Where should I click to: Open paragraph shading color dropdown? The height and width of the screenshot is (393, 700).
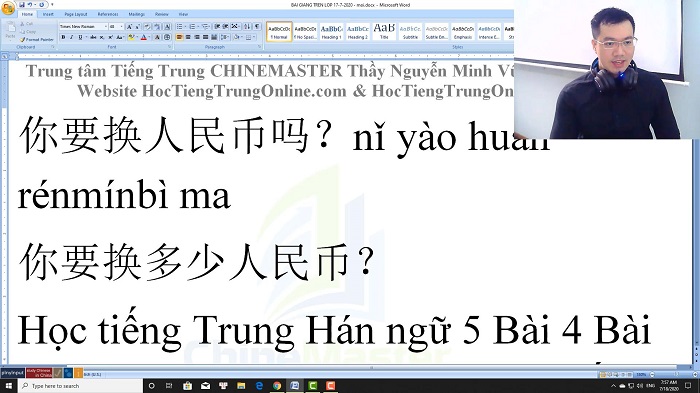[x=242, y=38]
